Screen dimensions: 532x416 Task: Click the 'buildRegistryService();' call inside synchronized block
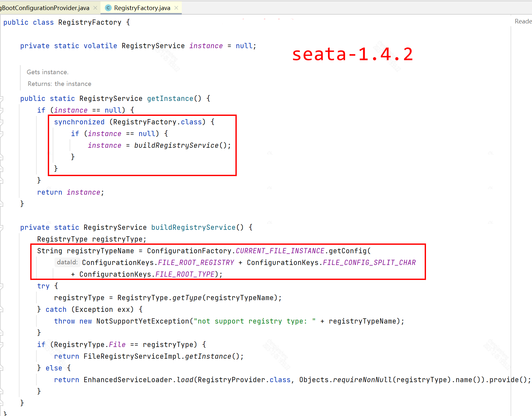pyautogui.click(x=182, y=146)
